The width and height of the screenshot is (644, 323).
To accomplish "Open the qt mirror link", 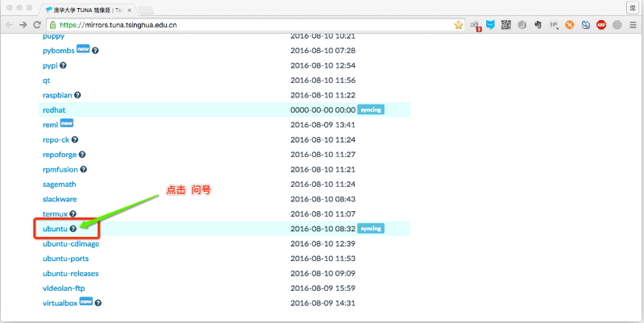I will [47, 81].
